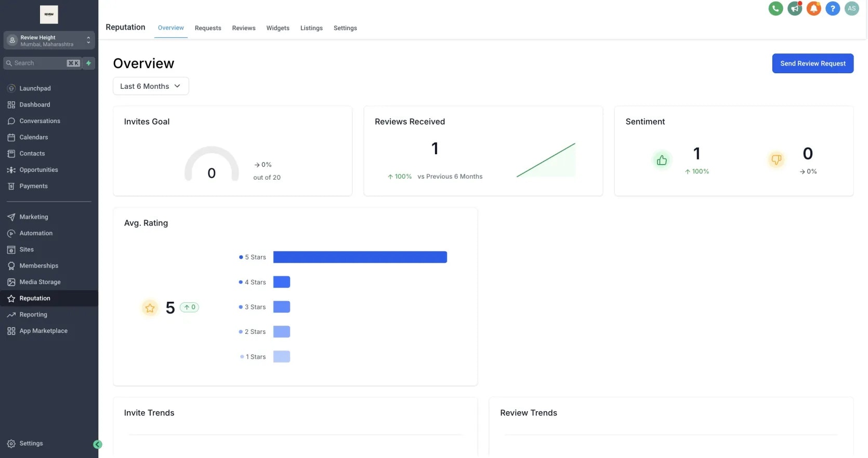Open the Last 6 Months dropdown
The image size is (868, 458).
(x=151, y=86)
